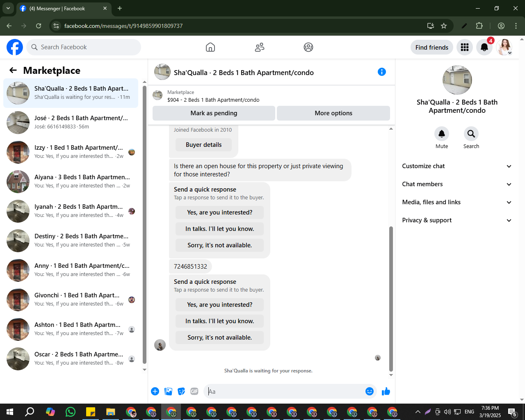Reload the page

39,26
